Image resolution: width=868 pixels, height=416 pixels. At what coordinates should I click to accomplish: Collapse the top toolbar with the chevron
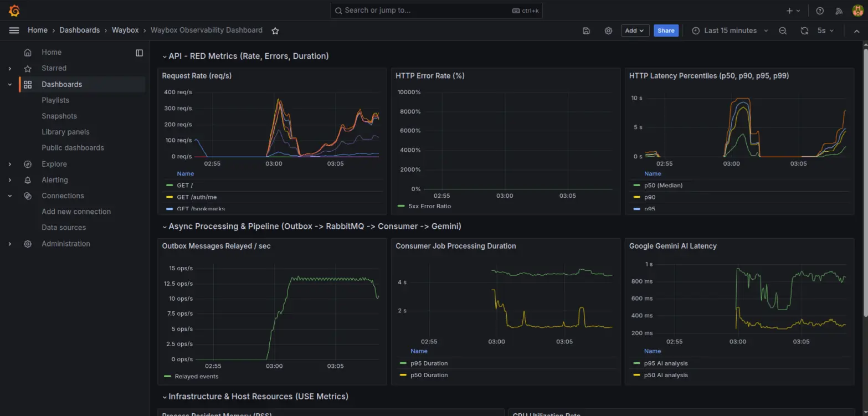[856, 31]
